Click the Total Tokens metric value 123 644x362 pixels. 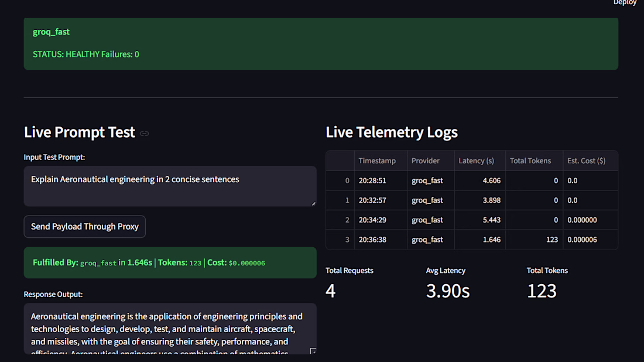pyautogui.click(x=542, y=291)
